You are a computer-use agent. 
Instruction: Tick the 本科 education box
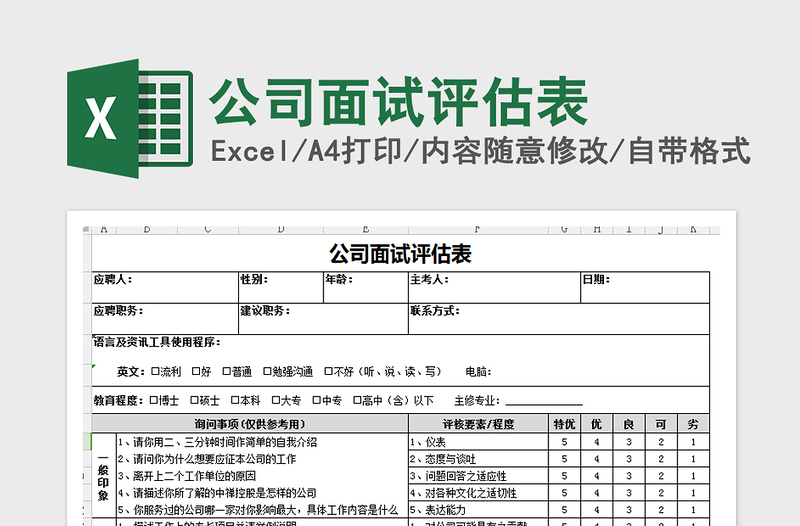235,400
